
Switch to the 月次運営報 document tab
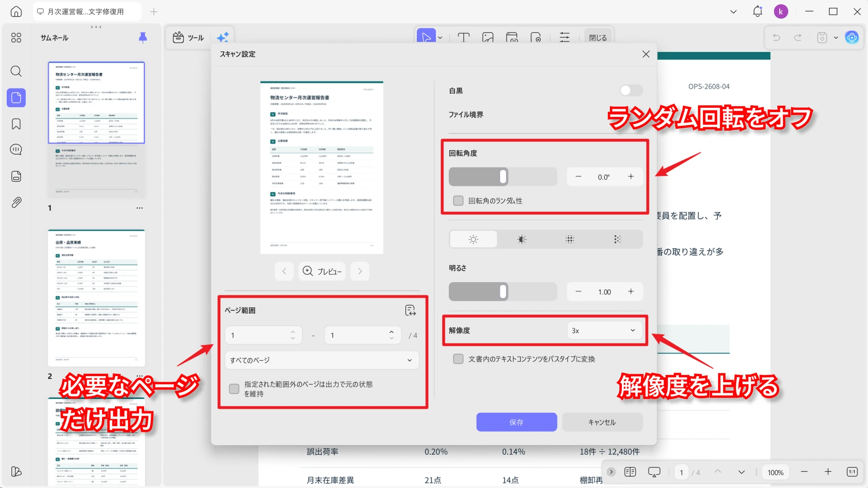pyautogui.click(x=87, y=11)
